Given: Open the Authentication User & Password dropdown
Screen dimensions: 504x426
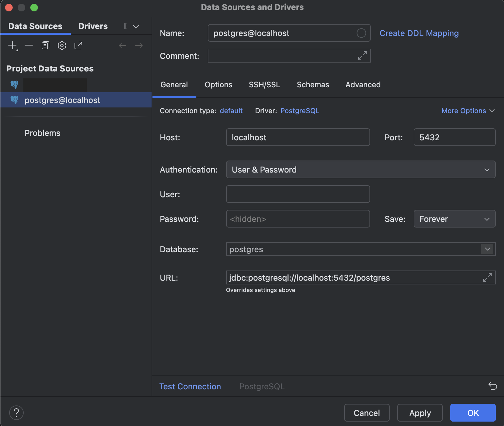Looking at the screenshot, I should pyautogui.click(x=361, y=169).
